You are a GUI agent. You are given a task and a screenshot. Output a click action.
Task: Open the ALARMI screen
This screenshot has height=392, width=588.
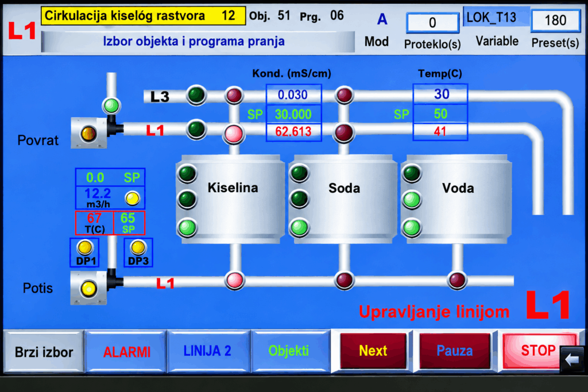click(x=126, y=352)
